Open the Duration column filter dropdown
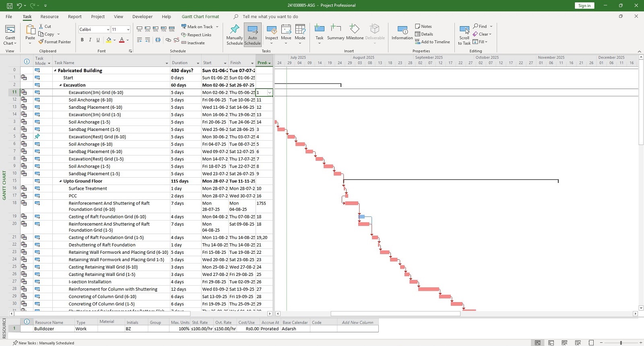This screenshot has width=644, height=346. coord(198,63)
